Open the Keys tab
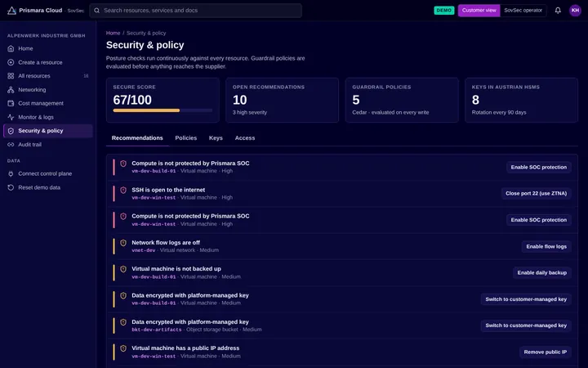Screen dimensions: 588x368 [x=216, y=138]
